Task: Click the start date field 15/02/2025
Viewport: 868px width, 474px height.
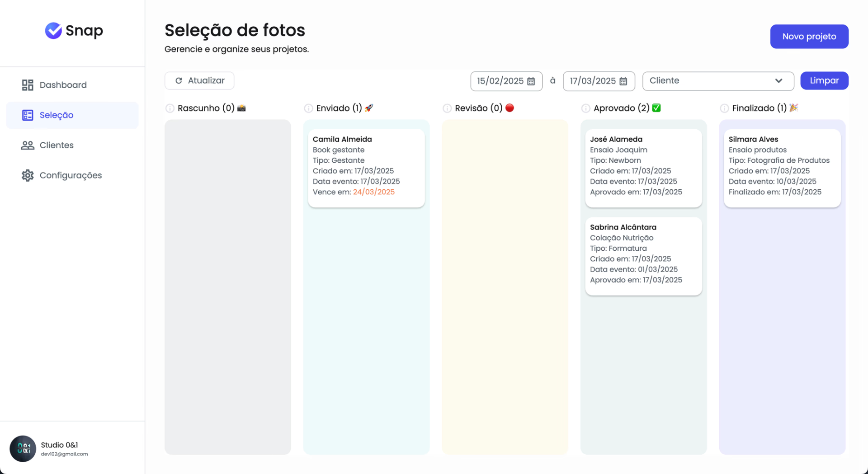Action: pos(506,81)
